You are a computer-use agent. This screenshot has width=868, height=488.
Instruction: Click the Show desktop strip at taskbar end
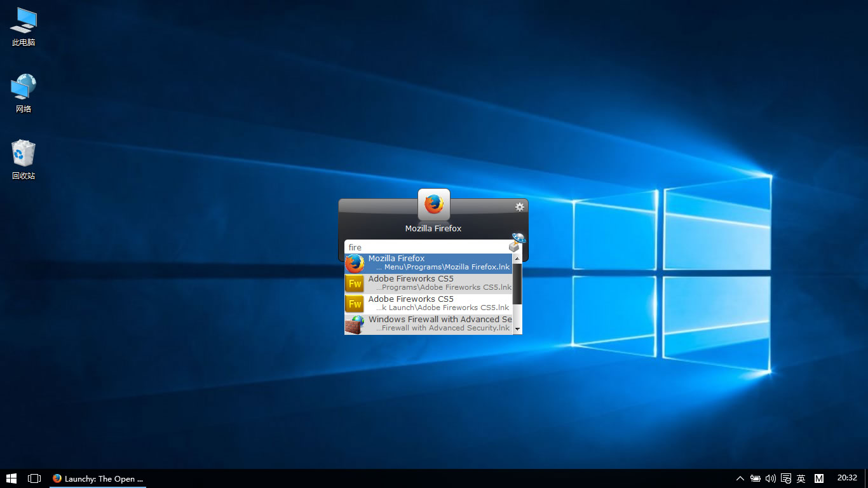(866, 478)
